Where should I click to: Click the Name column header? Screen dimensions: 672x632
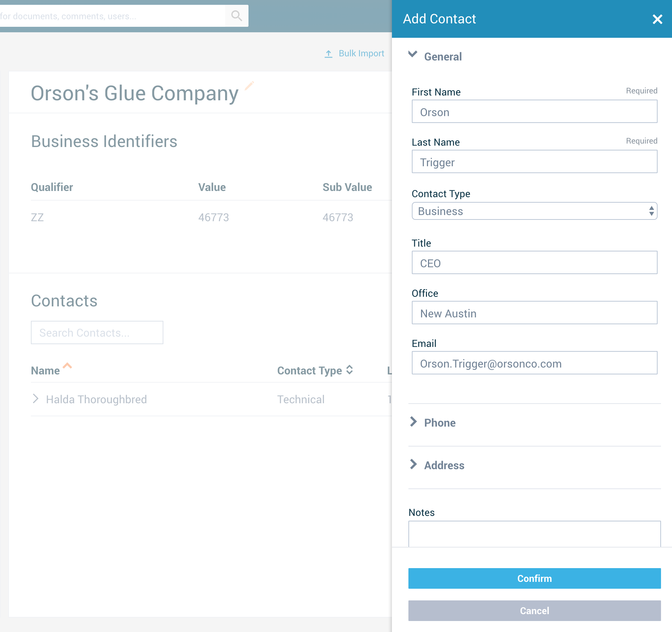(x=45, y=371)
